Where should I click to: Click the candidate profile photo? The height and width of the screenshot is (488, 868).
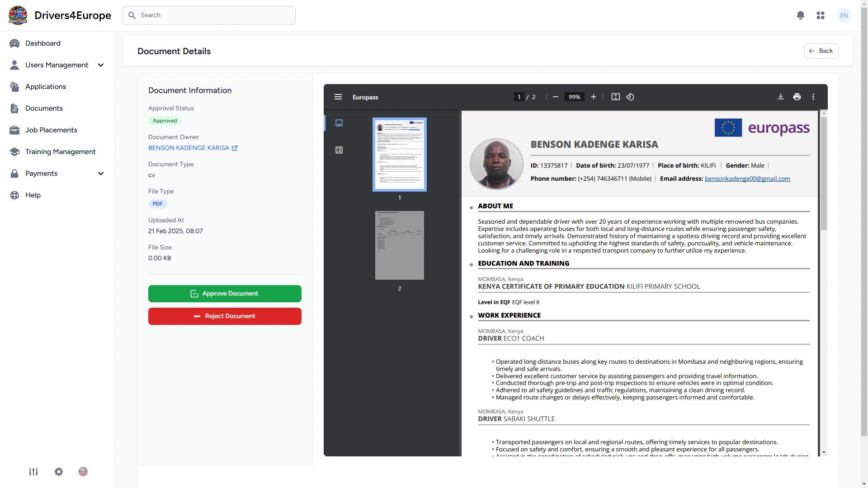click(497, 164)
